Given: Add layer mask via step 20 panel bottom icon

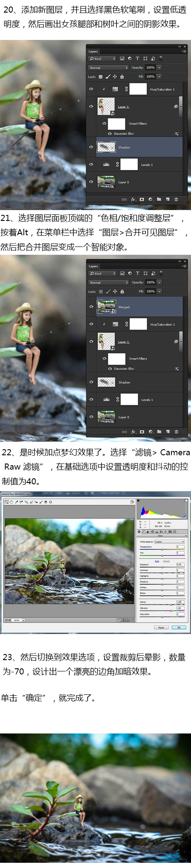Looking at the screenshot, I should [x=142, y=200].
